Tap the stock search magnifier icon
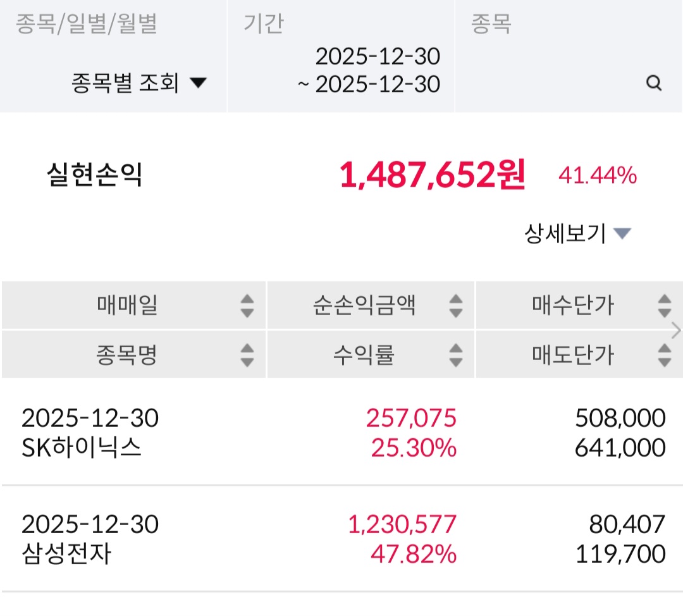683x616 pixels. pyautogui.click(x=654, y=83)
